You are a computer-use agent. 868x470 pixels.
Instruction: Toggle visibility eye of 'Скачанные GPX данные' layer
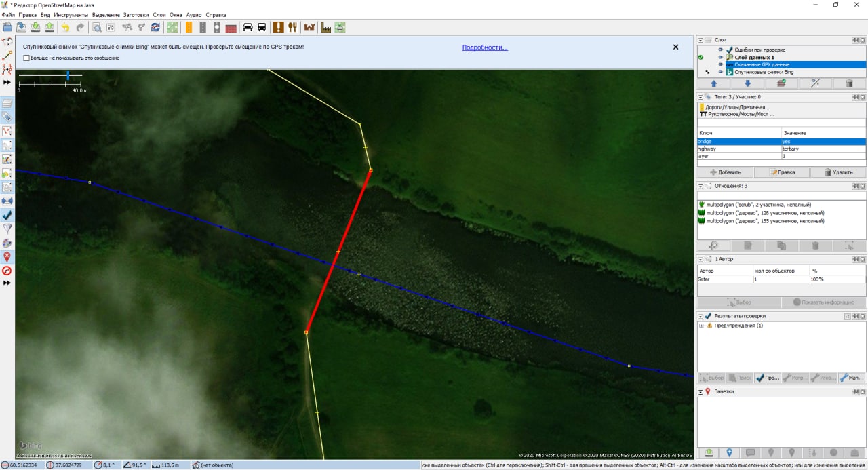[x=721, y=64]
